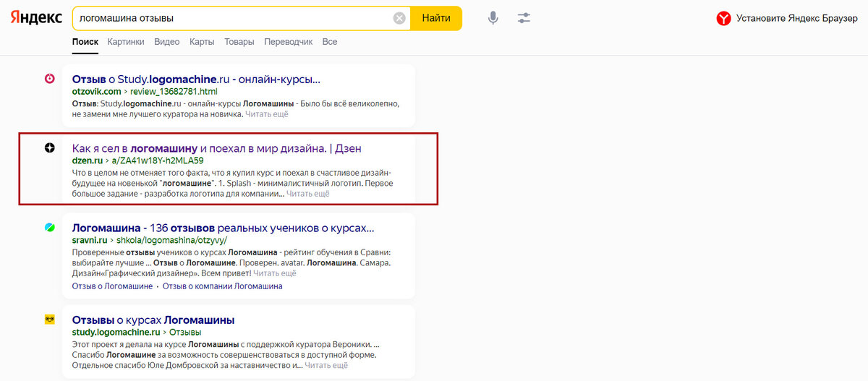This screenshot has width=868, height=381.
Task: Start voice search with the microphone icon
Action: pos(493,18)
